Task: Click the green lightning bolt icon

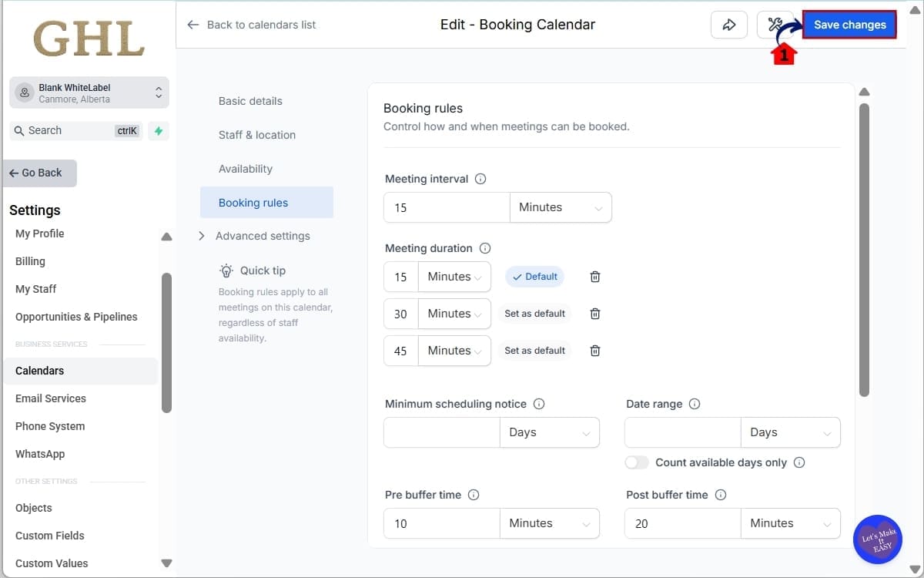Action: pyautogui.click(x=159, y=131)
